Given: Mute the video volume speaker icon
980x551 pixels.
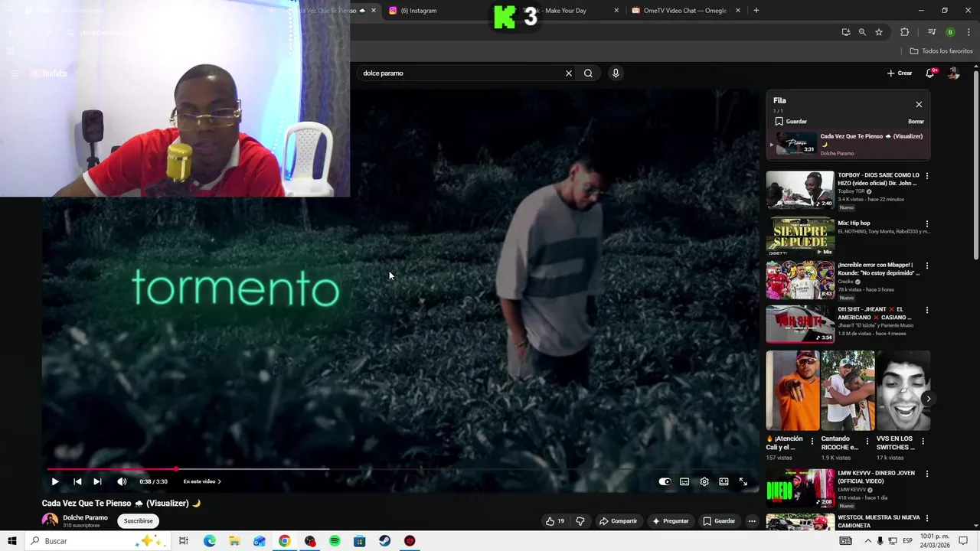Looking at the screenshot, I should tap(122, 481).
